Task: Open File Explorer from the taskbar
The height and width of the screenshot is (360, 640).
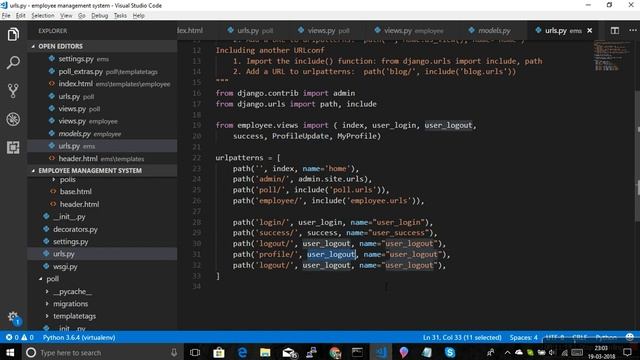Action: tap(265, 352)
